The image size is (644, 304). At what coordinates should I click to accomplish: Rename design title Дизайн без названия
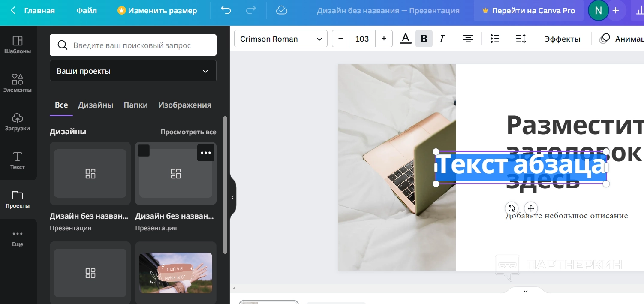pyautogui.click(x=388, y=11)
